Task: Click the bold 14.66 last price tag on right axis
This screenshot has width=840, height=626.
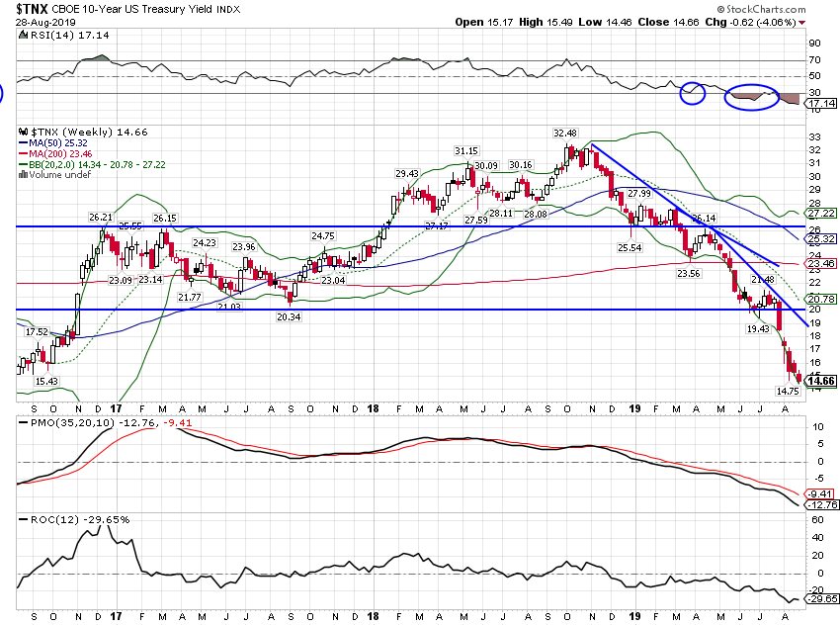Action: 821,381
